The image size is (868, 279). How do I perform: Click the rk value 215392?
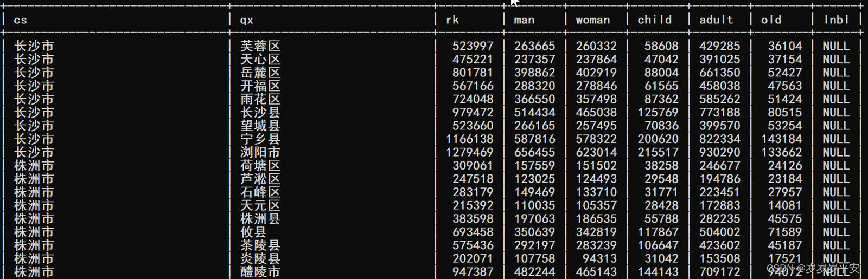pyautogui.click(x=473, y=205)
